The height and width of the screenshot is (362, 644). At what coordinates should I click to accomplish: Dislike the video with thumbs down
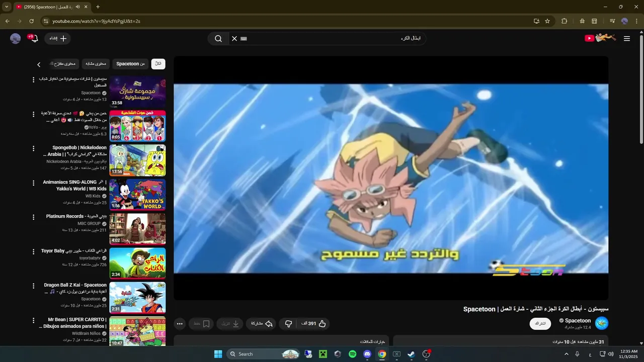click(288, 323)
